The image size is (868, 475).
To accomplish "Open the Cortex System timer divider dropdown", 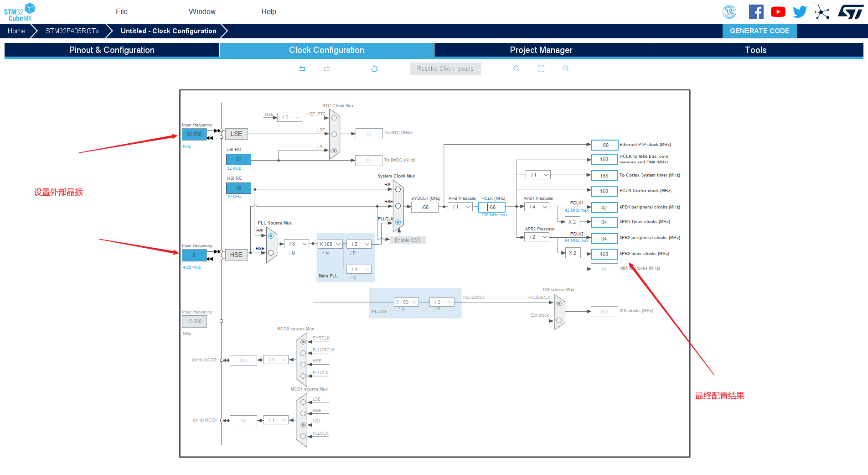I will (x=538, y=175).
